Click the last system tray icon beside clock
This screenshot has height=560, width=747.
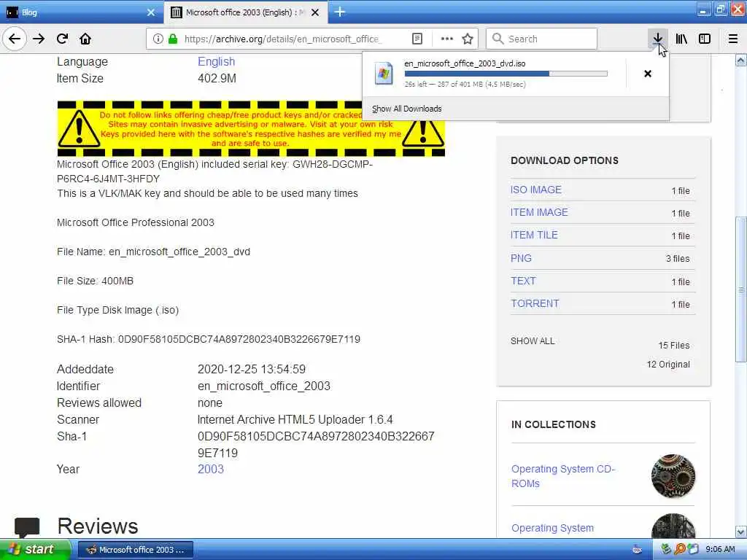point(693,550)
